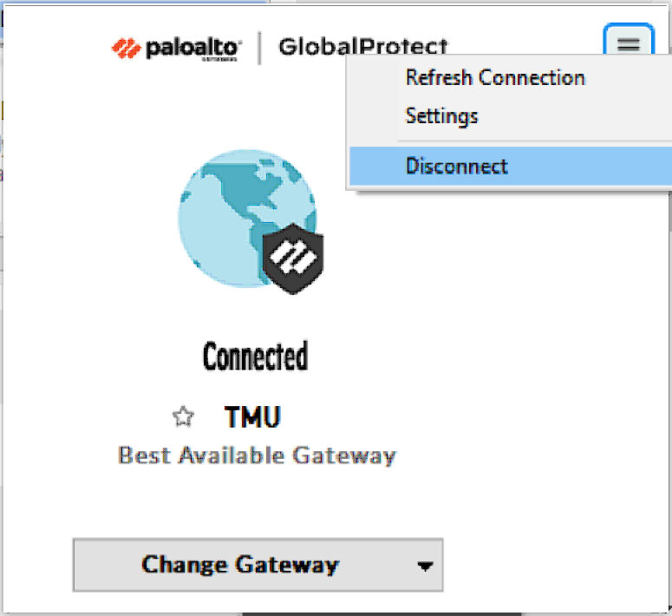Click the Best Available Gateway text
Image resolution: width=672 pixels, height=616 pixels.
pyautogui.click(x=258, y=455)
